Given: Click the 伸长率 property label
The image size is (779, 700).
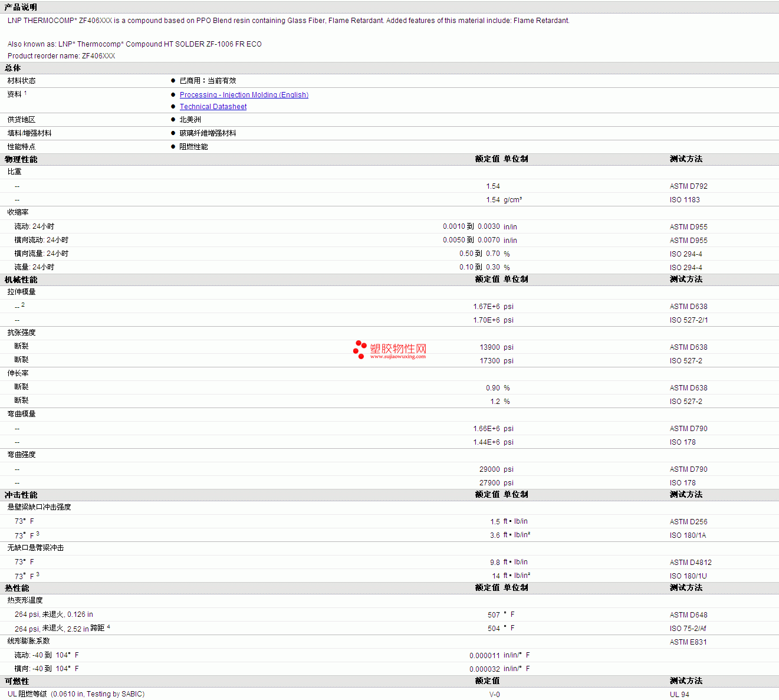Looking at the screenshot, I should tap(18, 373).
